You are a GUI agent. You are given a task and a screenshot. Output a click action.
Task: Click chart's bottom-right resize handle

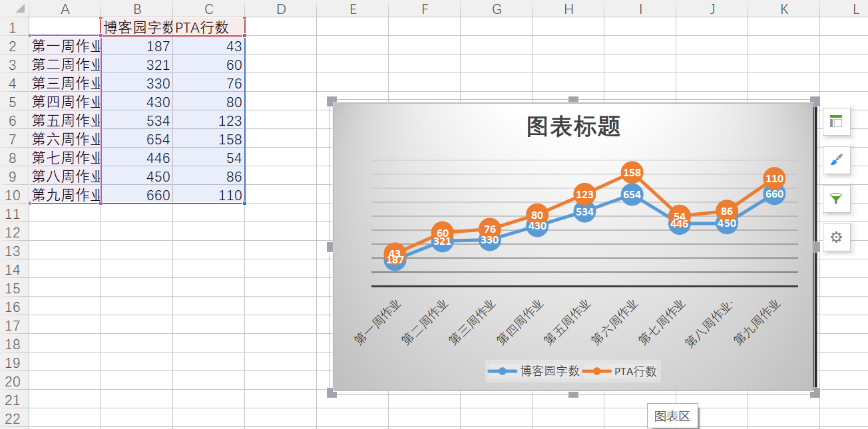click(815, 394)
